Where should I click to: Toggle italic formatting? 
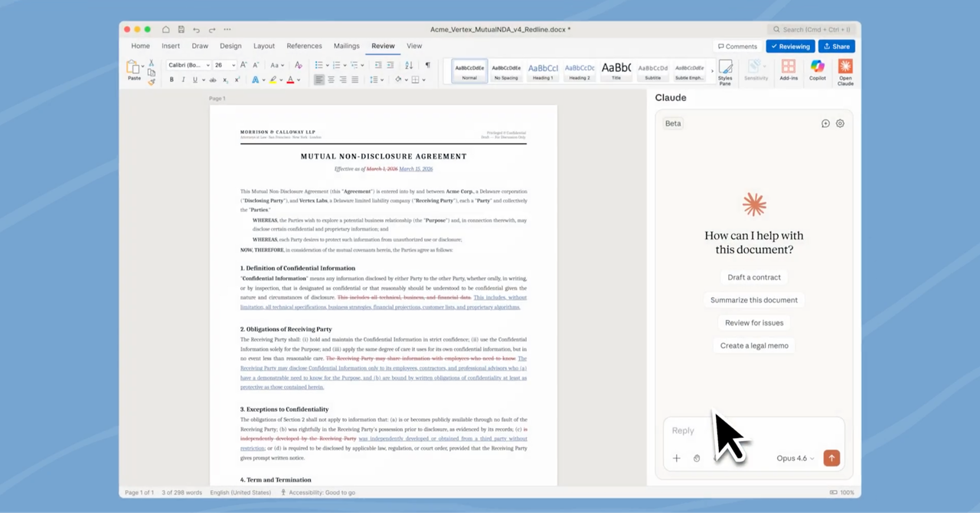[183, 80]
